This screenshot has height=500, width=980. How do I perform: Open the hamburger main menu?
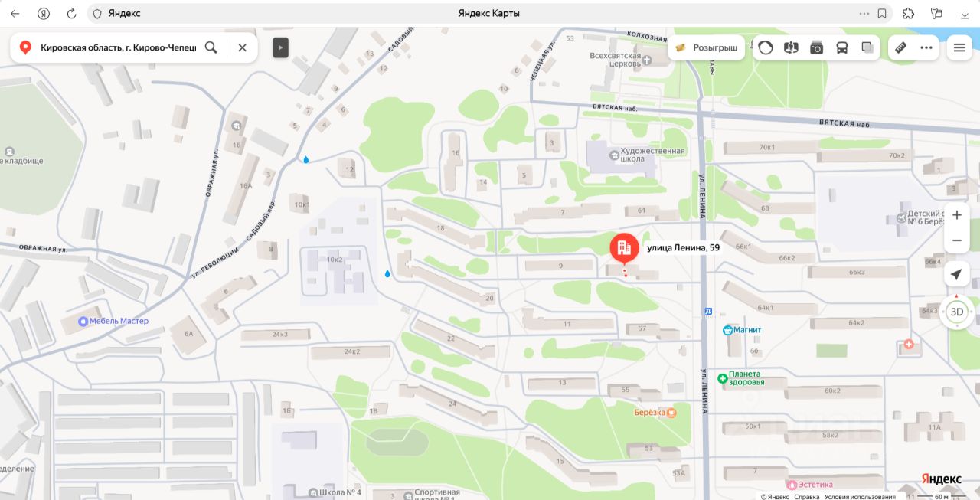pos(959,47)
